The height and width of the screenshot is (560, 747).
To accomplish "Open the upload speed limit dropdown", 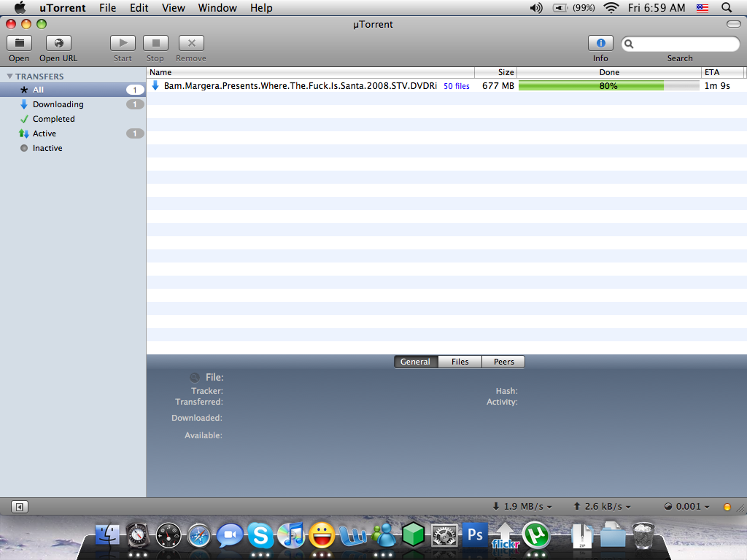I will tap(602, 507).
